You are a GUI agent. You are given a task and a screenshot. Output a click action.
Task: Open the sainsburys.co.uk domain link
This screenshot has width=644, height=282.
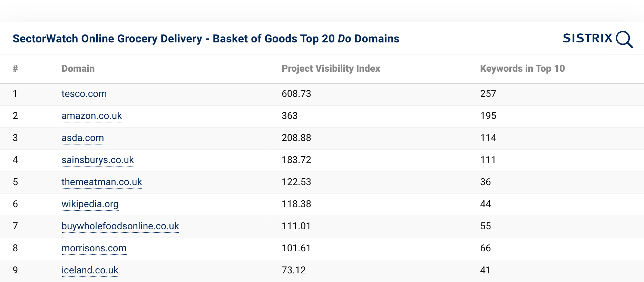pos(98,160)
